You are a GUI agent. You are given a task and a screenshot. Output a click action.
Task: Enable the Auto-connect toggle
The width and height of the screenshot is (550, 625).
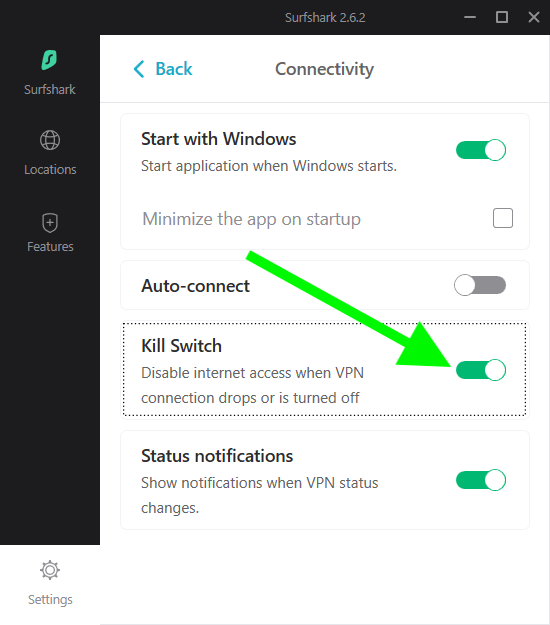pos(480,285)
